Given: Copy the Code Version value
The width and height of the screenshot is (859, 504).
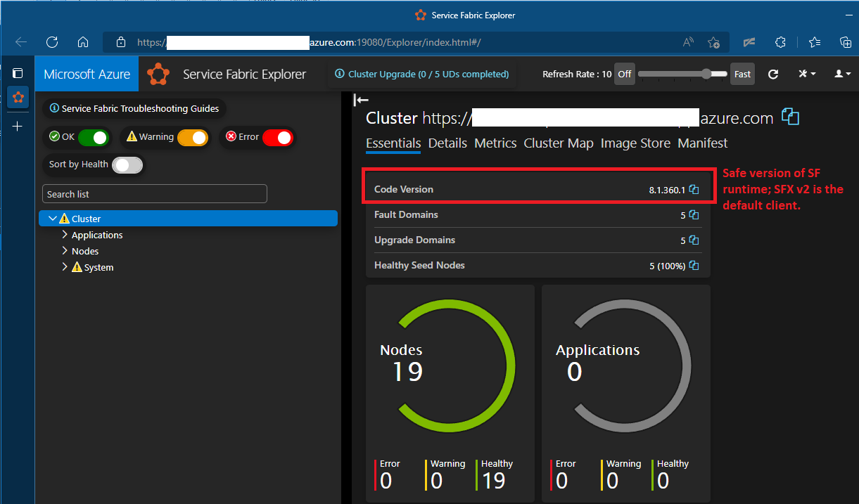Looking at the screenshot, I should point(694,190).
